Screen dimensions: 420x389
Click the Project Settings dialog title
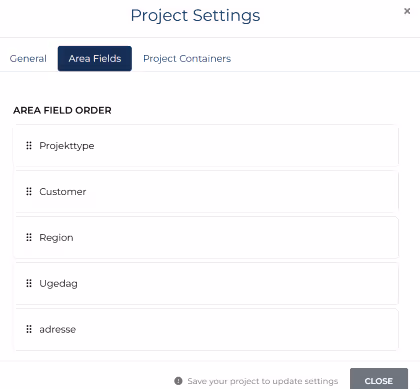pyautogui.click(x=195, y=16)
